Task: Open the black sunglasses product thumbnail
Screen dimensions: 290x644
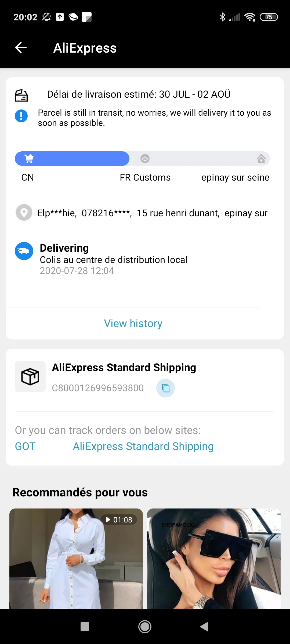Action: point(214,558)
